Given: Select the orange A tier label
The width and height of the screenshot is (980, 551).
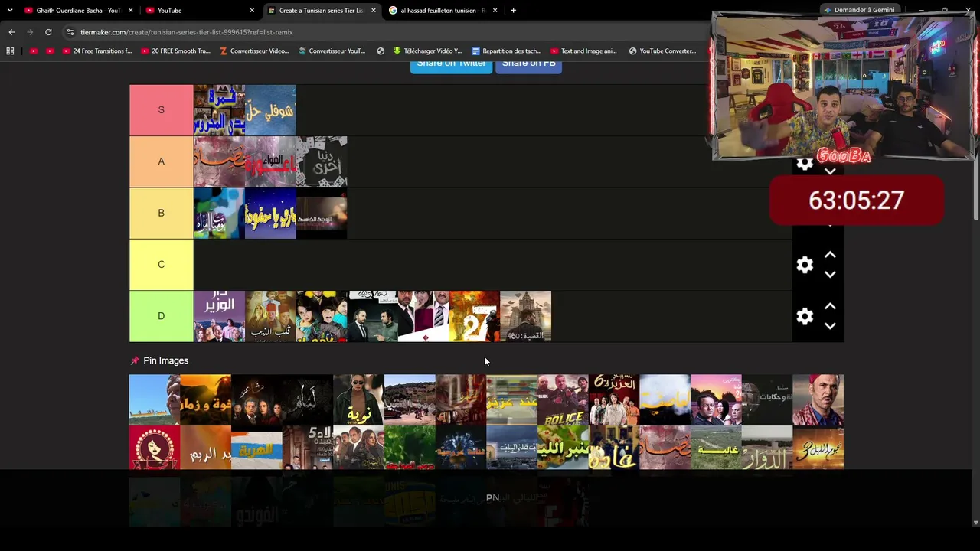Looking at the screenshot, I should pos(161,161).
